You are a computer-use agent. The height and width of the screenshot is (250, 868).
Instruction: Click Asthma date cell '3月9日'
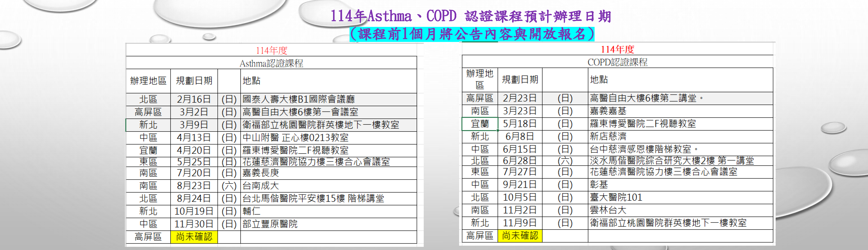194,125
